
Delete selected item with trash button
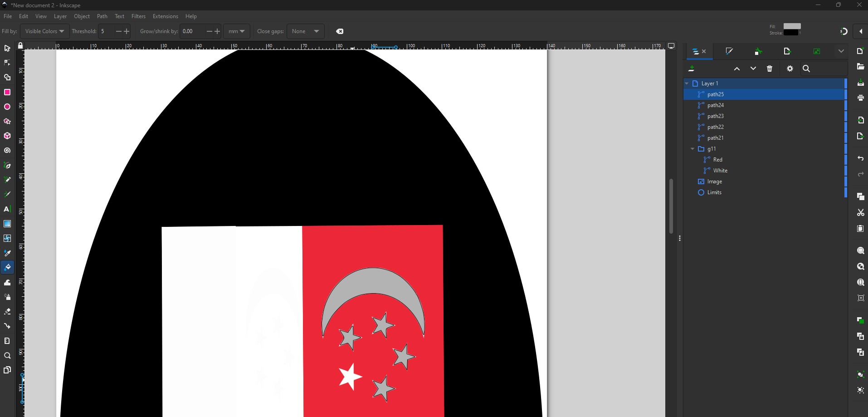[x=770, y=69]
